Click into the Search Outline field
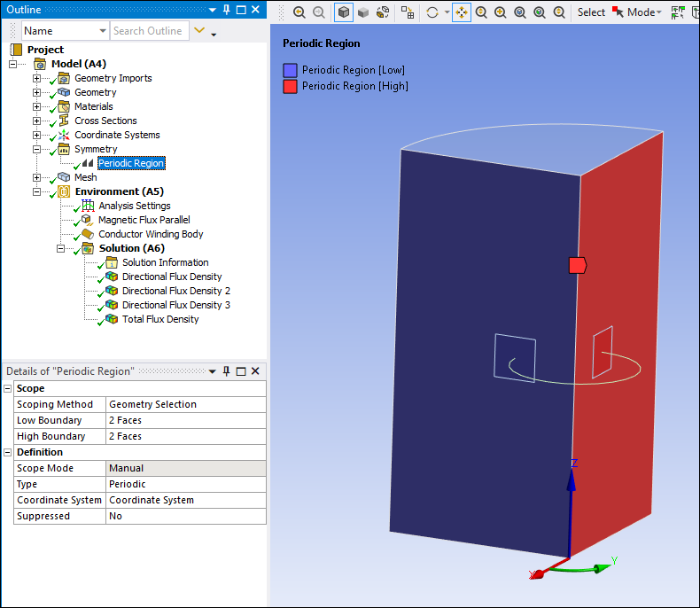 click(x=148, y=31)
